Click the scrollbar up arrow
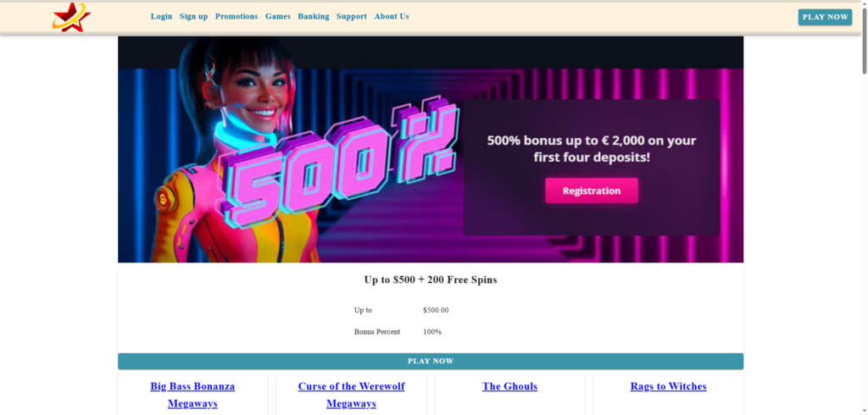Viewport: 868px width, 415px height. [x=862, y=5]
